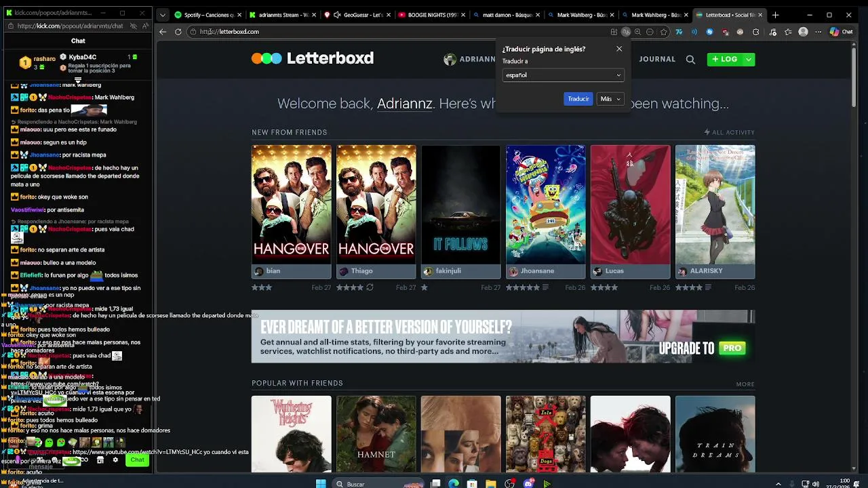Open the Hamnet poster
Image resolution: width=868 pixels, height=488 pixels.
pyautogui.click(x=376, y=434)
